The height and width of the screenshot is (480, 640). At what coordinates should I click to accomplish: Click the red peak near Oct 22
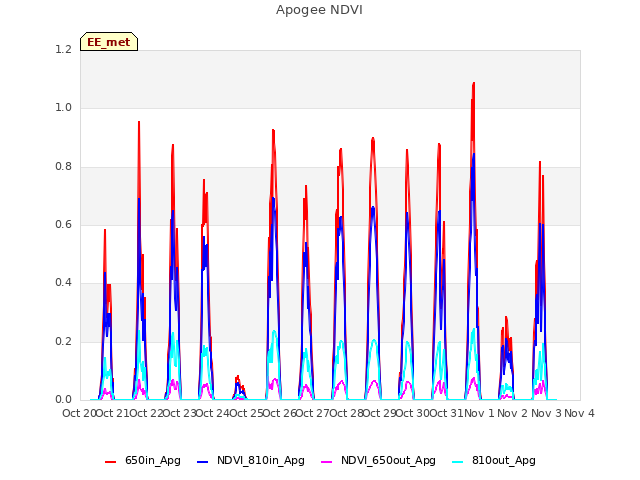click(x=139, y=122)
